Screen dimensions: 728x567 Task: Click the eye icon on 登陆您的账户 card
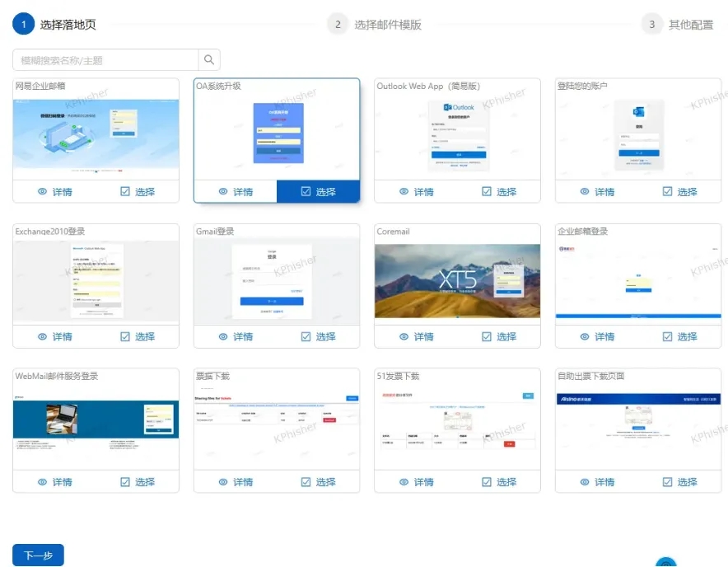tap(585, 192)
